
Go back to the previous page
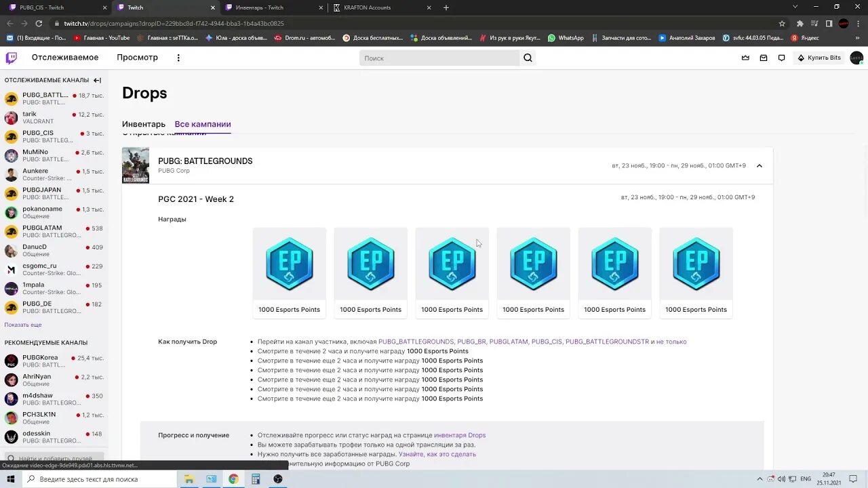point(9,23)
